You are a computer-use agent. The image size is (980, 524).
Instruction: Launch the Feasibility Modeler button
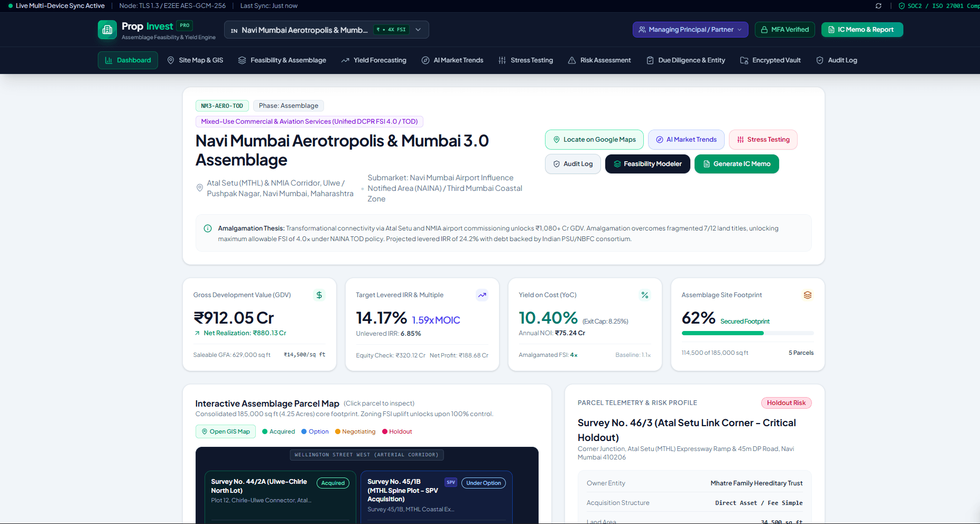[648, 164]
